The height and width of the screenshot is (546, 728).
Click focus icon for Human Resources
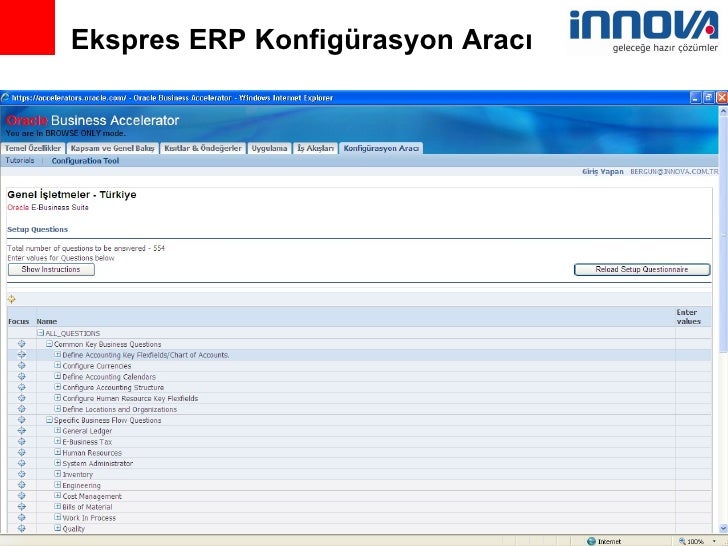(22, 452)
